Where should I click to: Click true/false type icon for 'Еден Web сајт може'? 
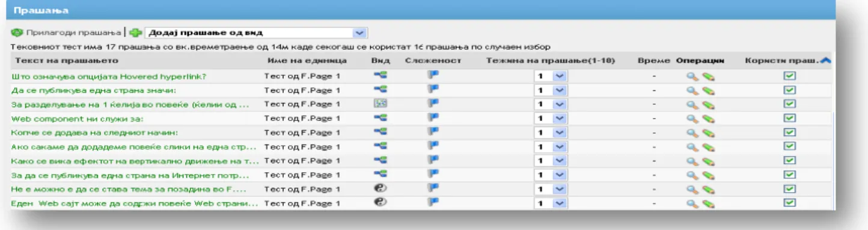380,202
